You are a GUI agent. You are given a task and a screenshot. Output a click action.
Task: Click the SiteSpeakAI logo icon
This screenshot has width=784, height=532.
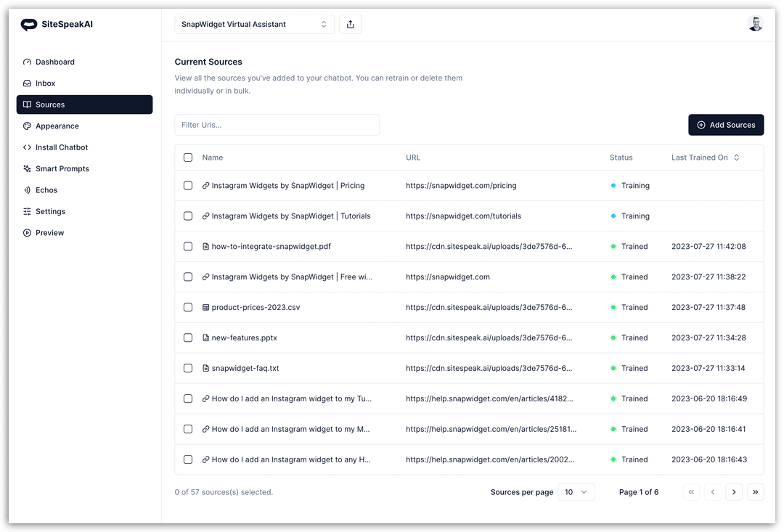click(28, 25)
